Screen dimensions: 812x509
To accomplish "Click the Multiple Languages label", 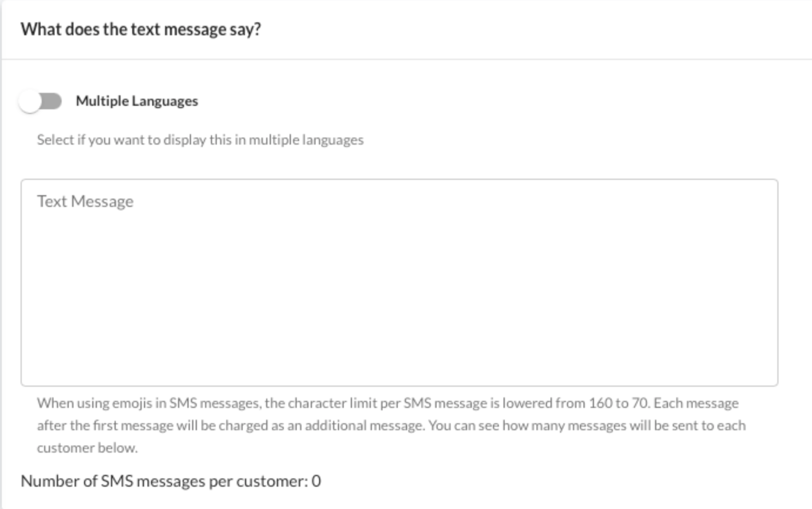I will click(x=136, y=101).
